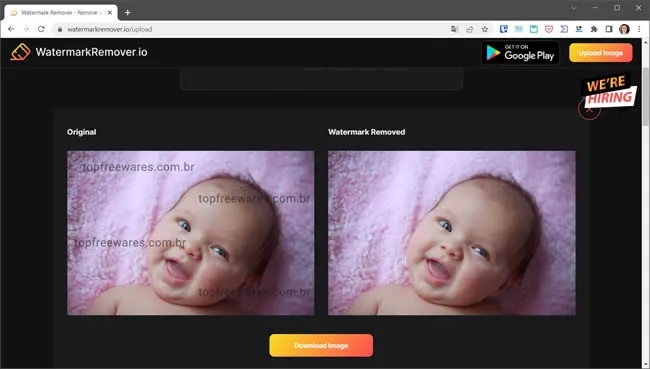Click the padlock site info icon
Image resolution: width=650 pixels, height=369 pixels.
coord(60,29)
